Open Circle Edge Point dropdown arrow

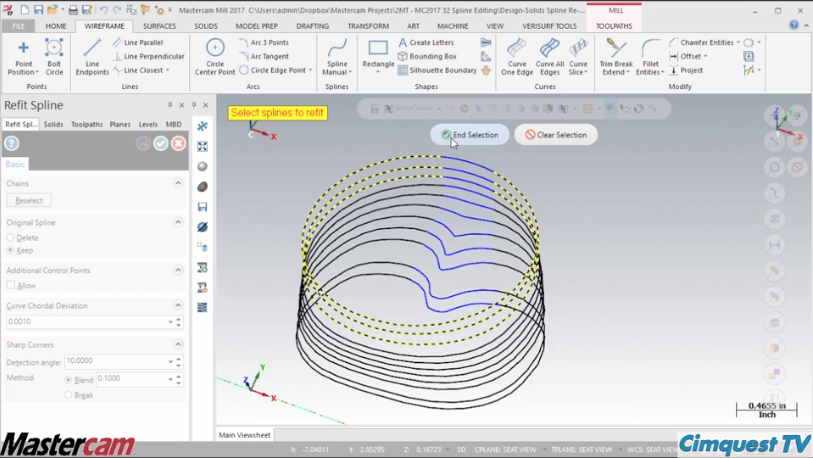point(311,70)
